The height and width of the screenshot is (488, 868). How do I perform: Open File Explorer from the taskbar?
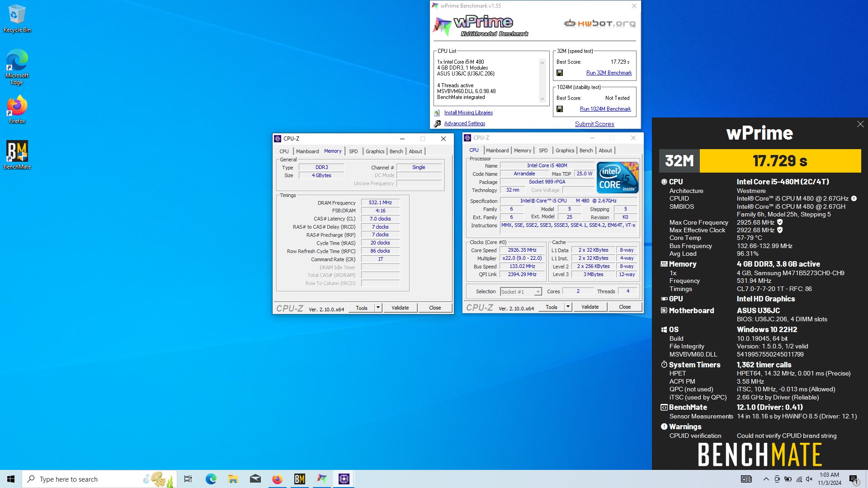tap(233, 479)
